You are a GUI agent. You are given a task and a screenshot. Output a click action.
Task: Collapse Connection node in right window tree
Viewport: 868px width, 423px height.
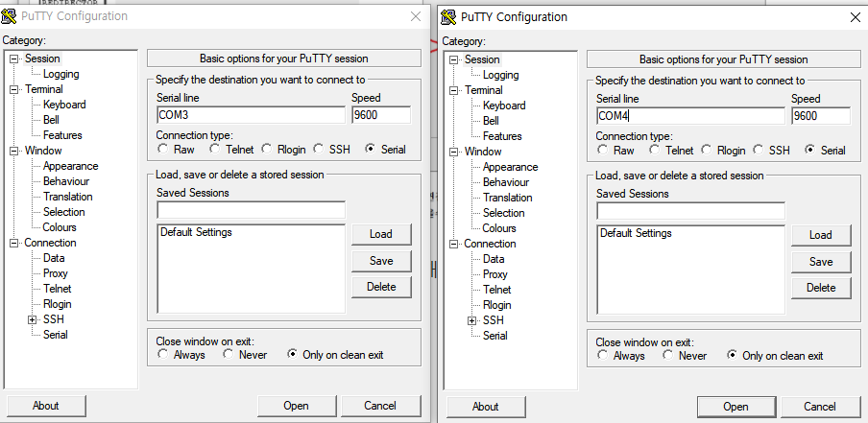point(453,244)
